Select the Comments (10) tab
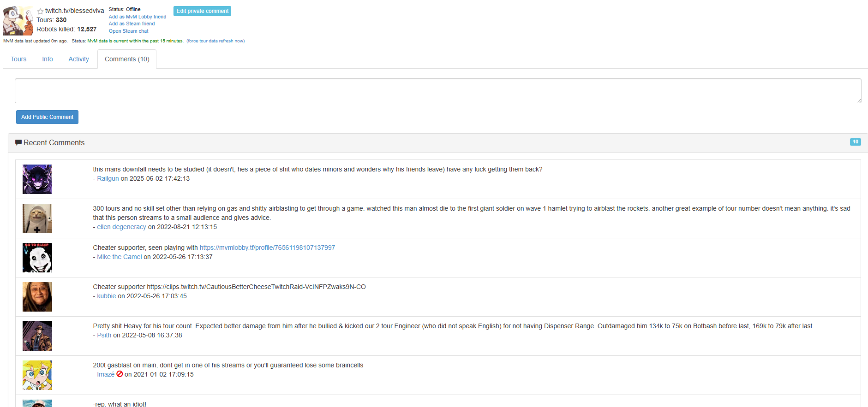 (x=127, y=59)
